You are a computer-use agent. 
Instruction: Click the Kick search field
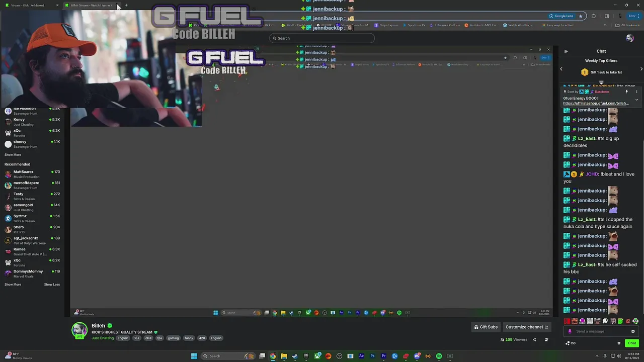pyautogui.click(x=322, y=38)
